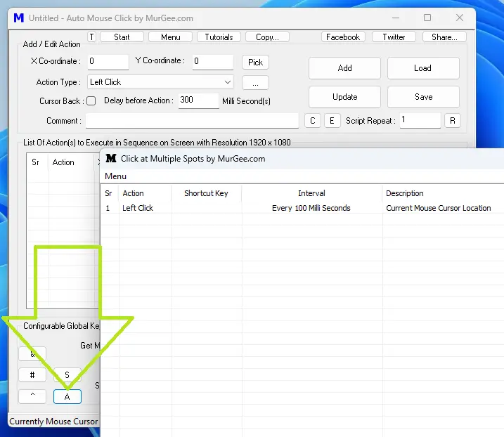Focus the Delay before Action field
This screenshot has width=504, height=437.
198,100
